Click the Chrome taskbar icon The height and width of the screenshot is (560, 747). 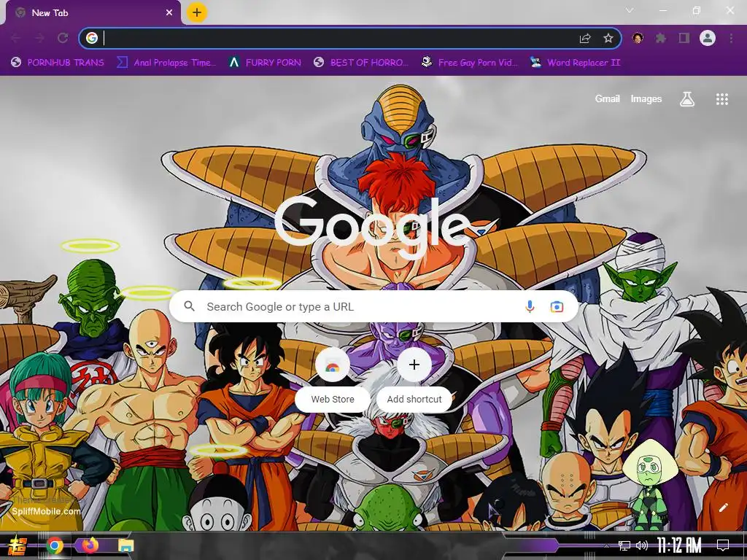[x=55, y=545]
